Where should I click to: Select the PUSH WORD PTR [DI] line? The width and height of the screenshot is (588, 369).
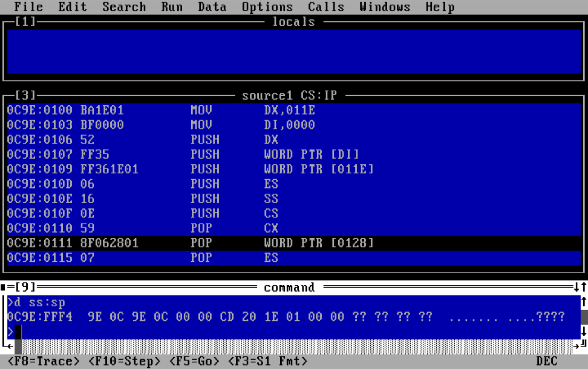pyautogui.click(x=294, y=155)
